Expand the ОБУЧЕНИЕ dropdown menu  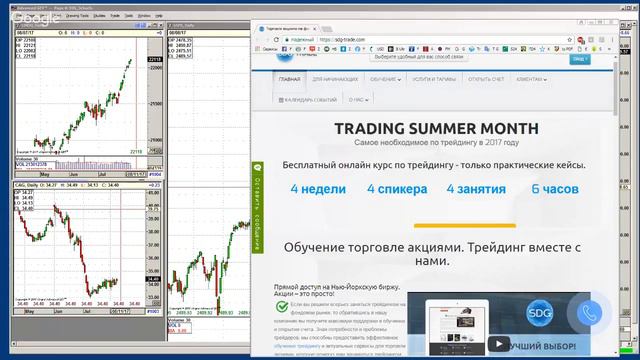[385, 79]
